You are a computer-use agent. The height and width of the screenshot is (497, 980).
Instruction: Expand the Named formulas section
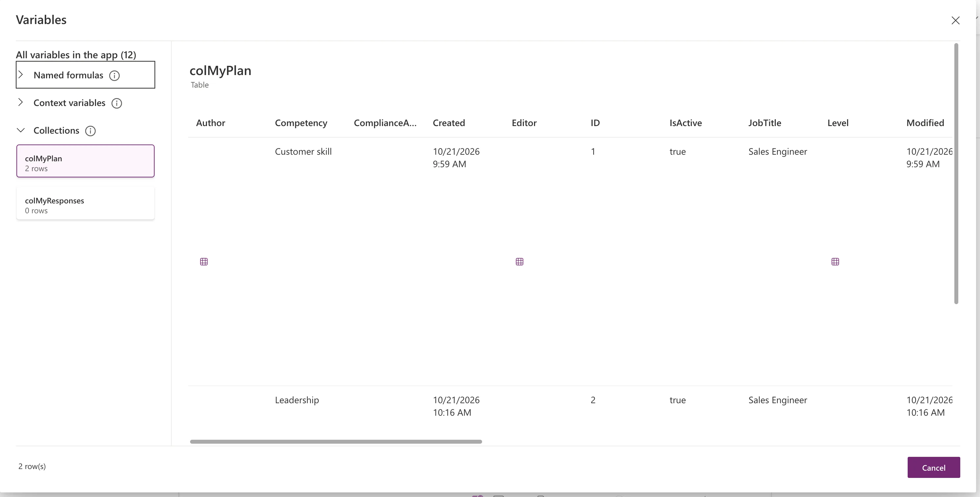(x=21, y=75)
